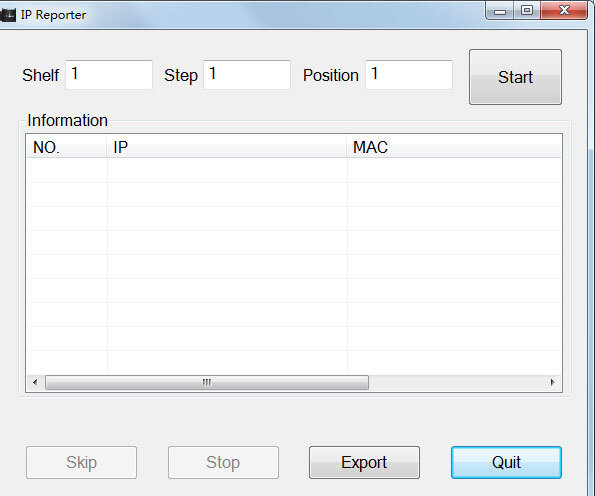
Task: Click the horizontal scrollbar right arrow
Action: [x=552, y=382]
